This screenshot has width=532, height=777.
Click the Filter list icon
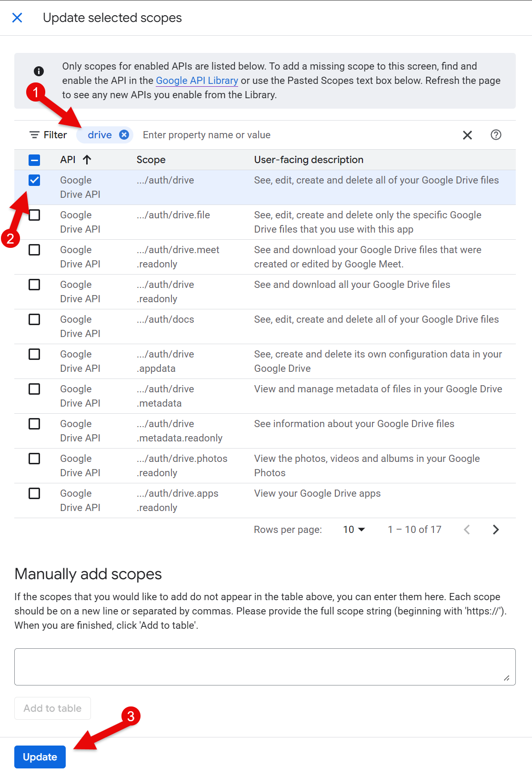(x=34, y=135)
